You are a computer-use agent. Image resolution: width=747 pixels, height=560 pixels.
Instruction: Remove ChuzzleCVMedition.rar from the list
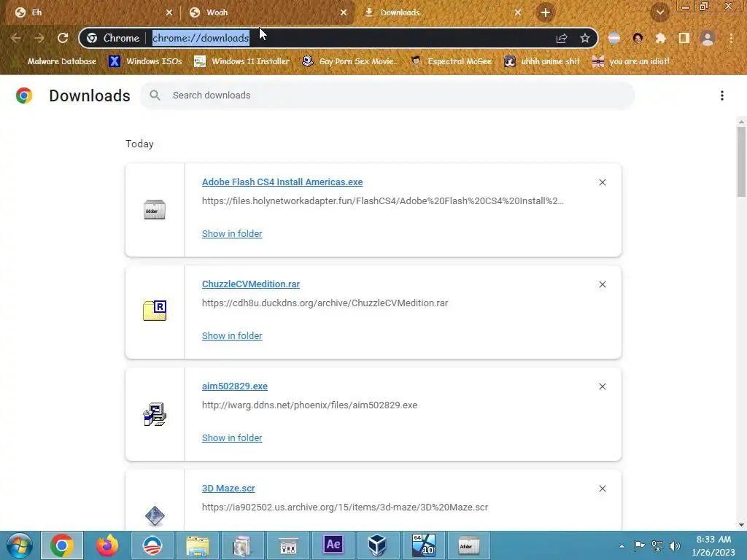602,284
